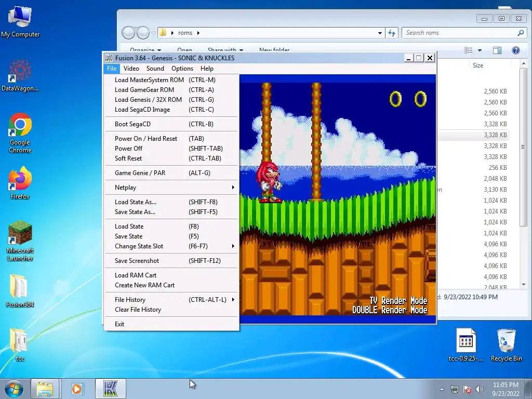This screenshot has height=399, width=532.
Task: Open Action Center flag tray icon
Action: pos(467,389)
